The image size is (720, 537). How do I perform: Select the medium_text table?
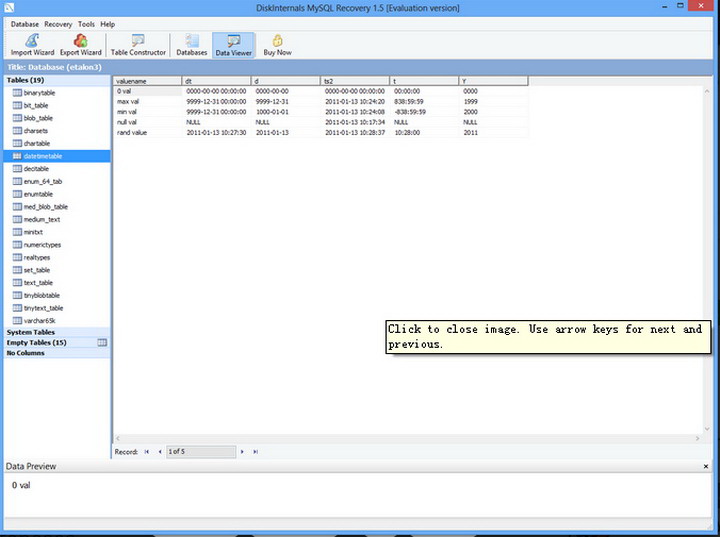41,220
